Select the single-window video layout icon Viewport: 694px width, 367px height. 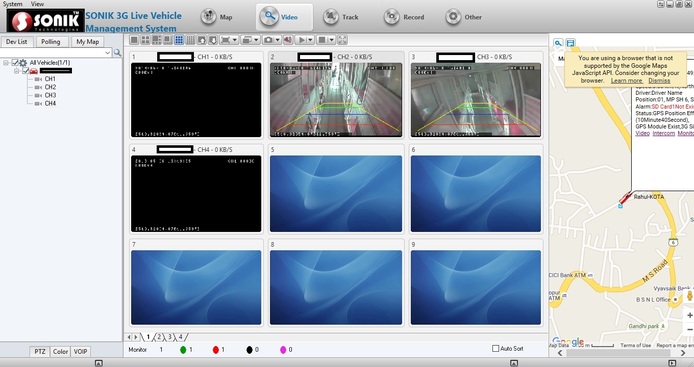[134, 40]
